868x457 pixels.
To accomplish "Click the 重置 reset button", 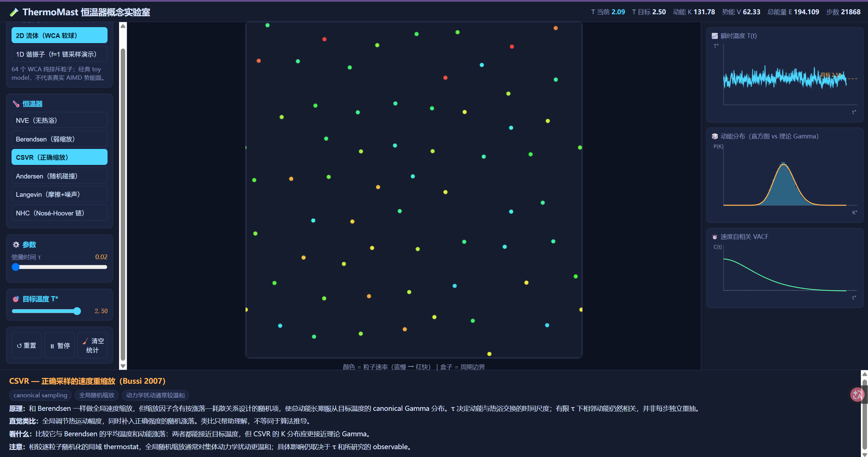I will pos(26,345).
